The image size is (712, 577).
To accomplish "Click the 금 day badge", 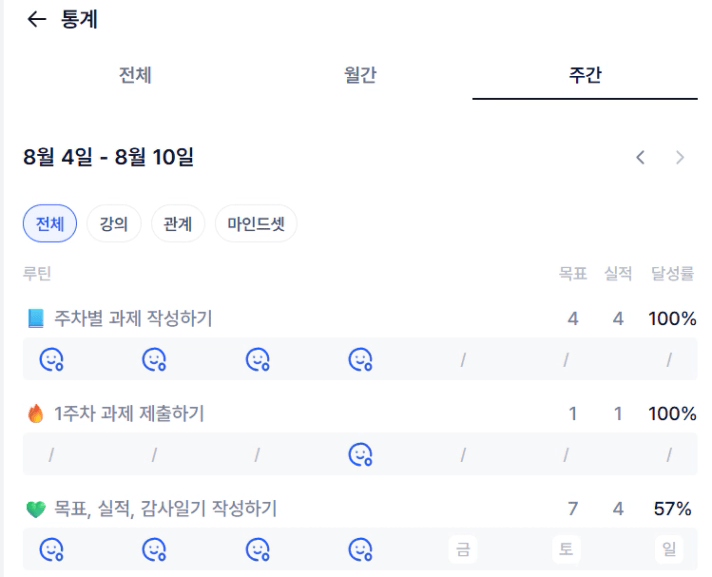I will pyautogui.click(x=463, y=549).
